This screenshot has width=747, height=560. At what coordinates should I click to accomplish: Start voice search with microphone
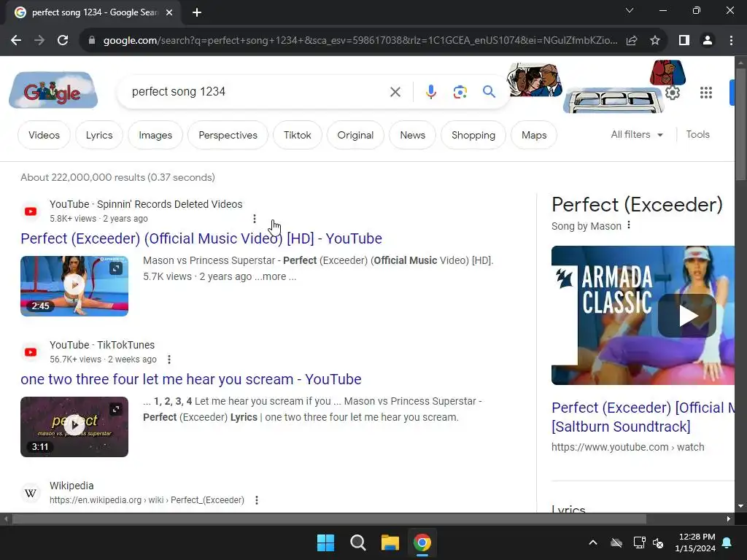(430, 92)
